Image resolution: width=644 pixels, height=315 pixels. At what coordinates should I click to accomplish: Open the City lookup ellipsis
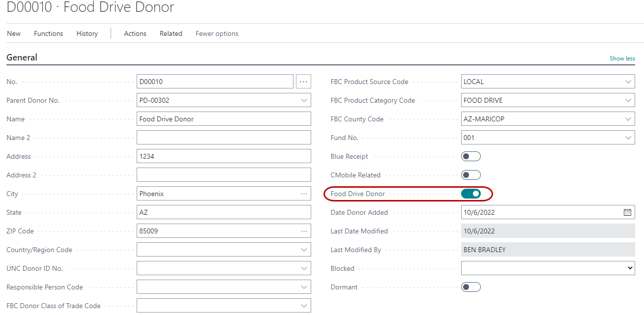pos(304,194)
